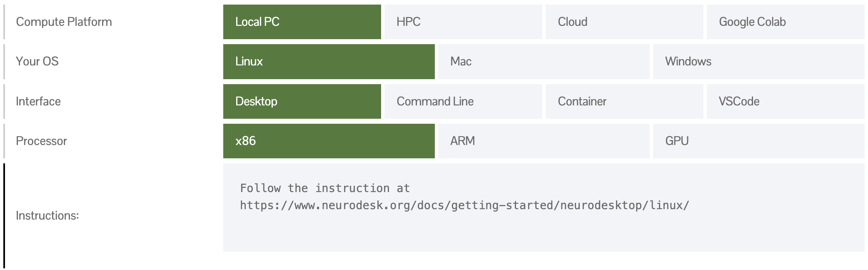Image resolution: width=868 pixels, height=270 pixels.
Task: Pick Google Colab platform option
Action: (x=785, y=22)
